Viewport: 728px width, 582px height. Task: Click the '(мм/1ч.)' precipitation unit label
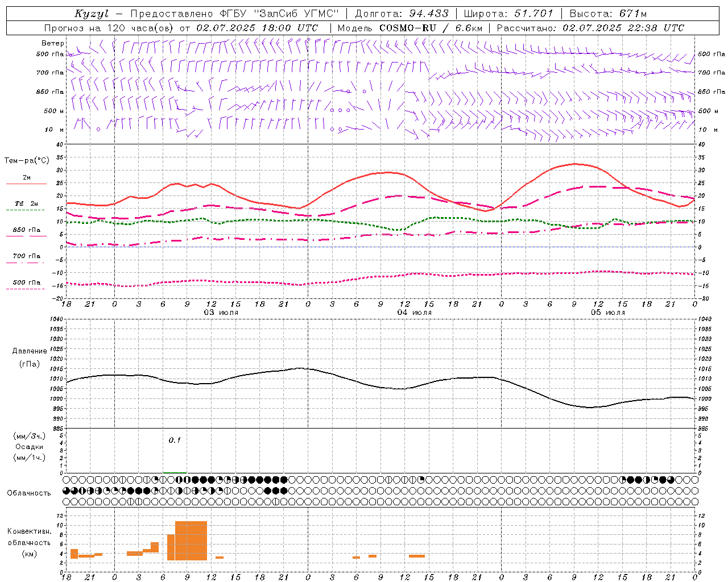click(x=30, y=458)
